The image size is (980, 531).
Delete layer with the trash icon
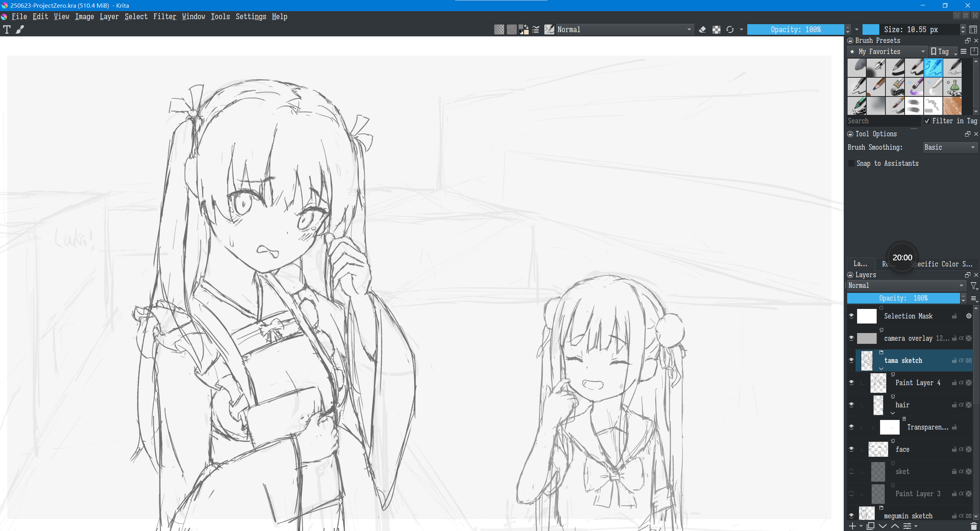coord(974,526)
